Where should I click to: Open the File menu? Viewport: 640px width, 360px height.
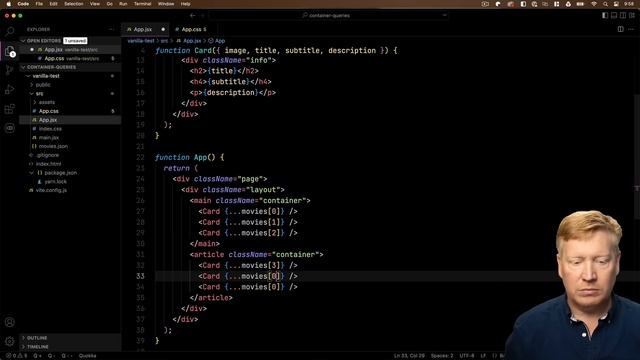(x=39, y=4)
